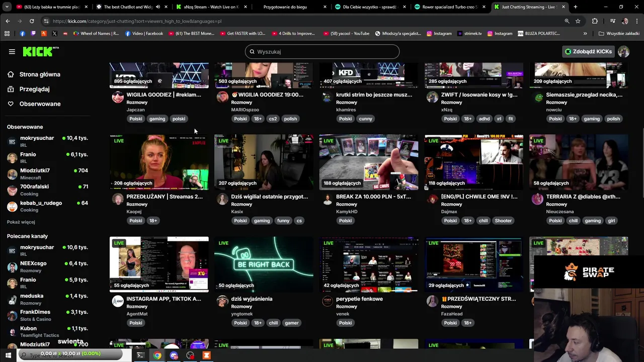644x362 pixels.
Task: Click Japczan streamer avatar
Action: click(118, 97)
